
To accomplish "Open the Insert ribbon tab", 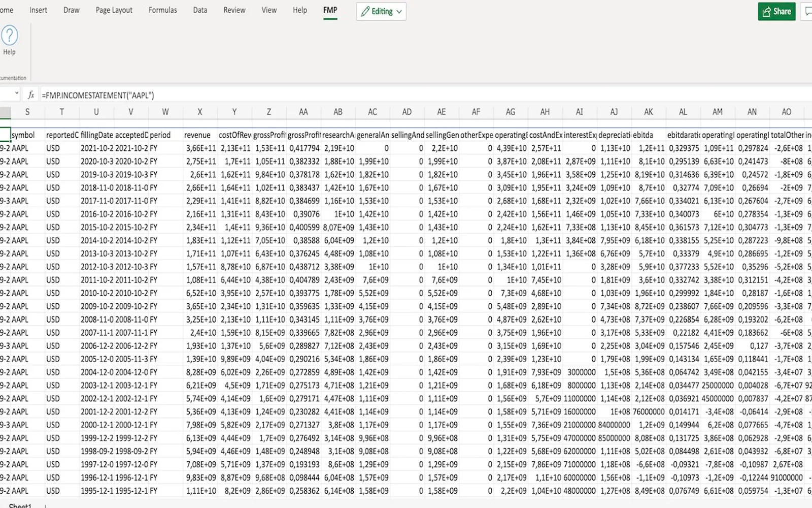I will point(38,10).
